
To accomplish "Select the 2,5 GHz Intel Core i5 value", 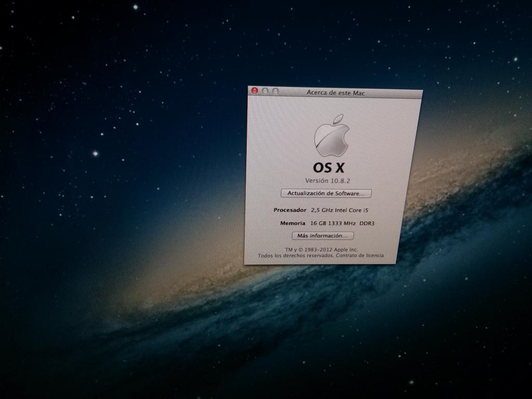I will pos(340,210).
